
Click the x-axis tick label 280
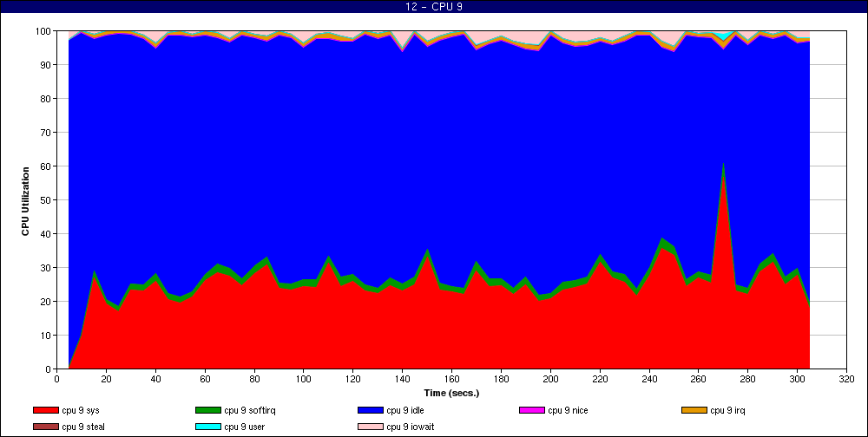pyautogui.click(x=748, y=379)
